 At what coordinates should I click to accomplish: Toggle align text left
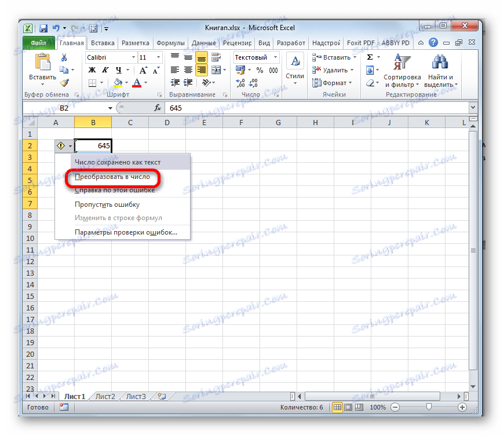pos(175,70)
